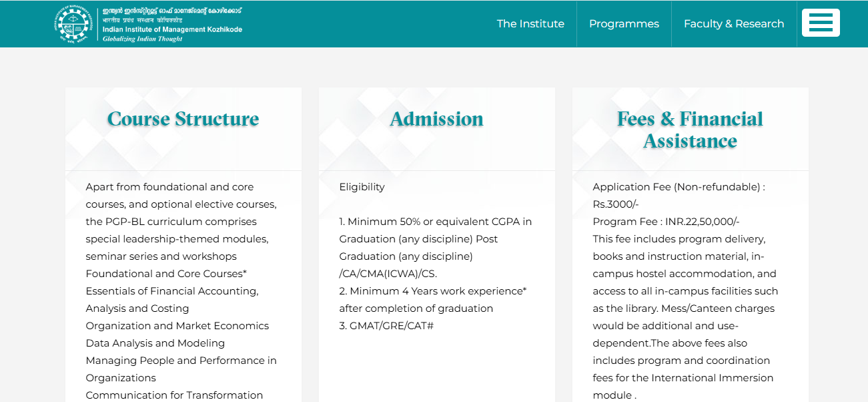Viewport: 868px width, 402px height.
Task: Click the Eligibility label in Admission card
Action: (x=362, y=187)
